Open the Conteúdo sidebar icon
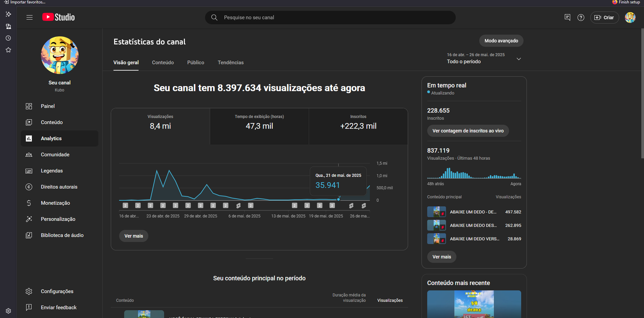Image resolution: width=644 pixels, height=318 pixels. [29, 122]
